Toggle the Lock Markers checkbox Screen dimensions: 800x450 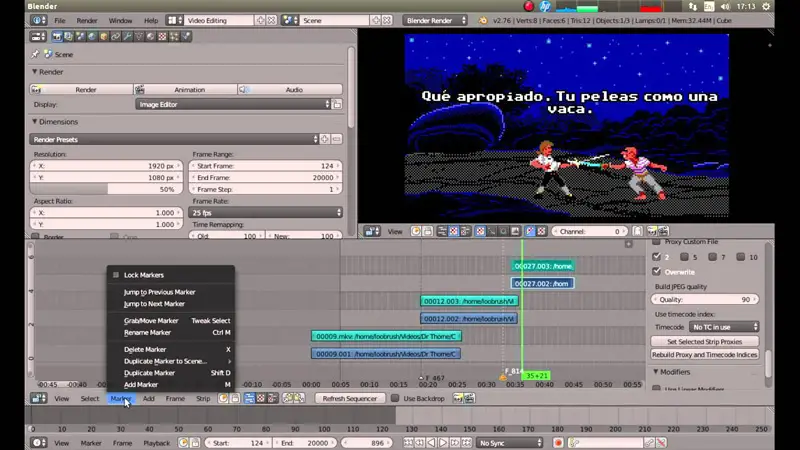[x=116, y=275]
